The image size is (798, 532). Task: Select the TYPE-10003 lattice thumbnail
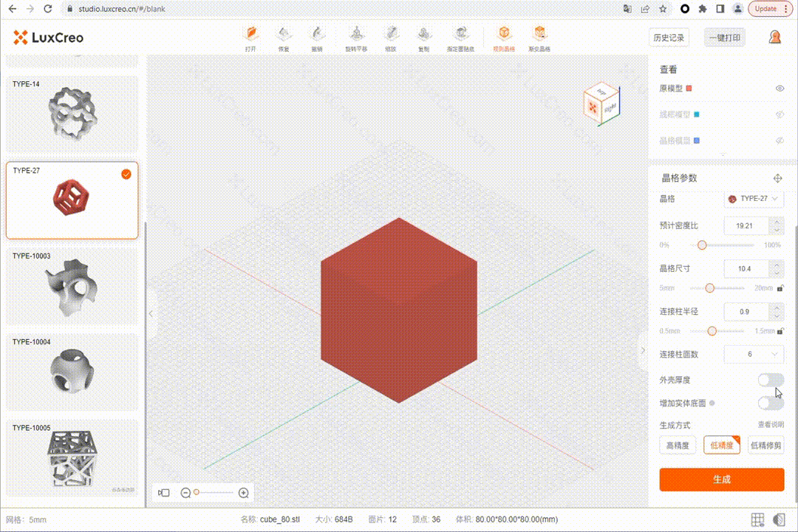[72, 287]
